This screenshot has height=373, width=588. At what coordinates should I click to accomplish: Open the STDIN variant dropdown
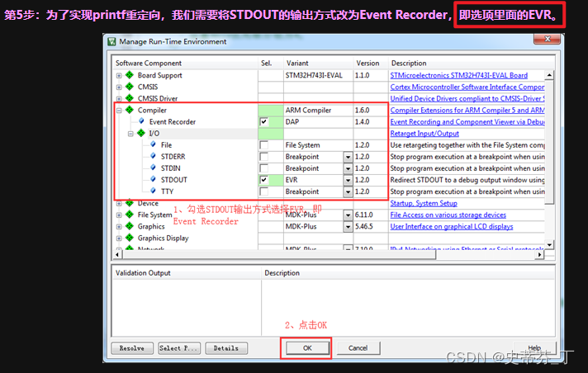click(348, 168)
